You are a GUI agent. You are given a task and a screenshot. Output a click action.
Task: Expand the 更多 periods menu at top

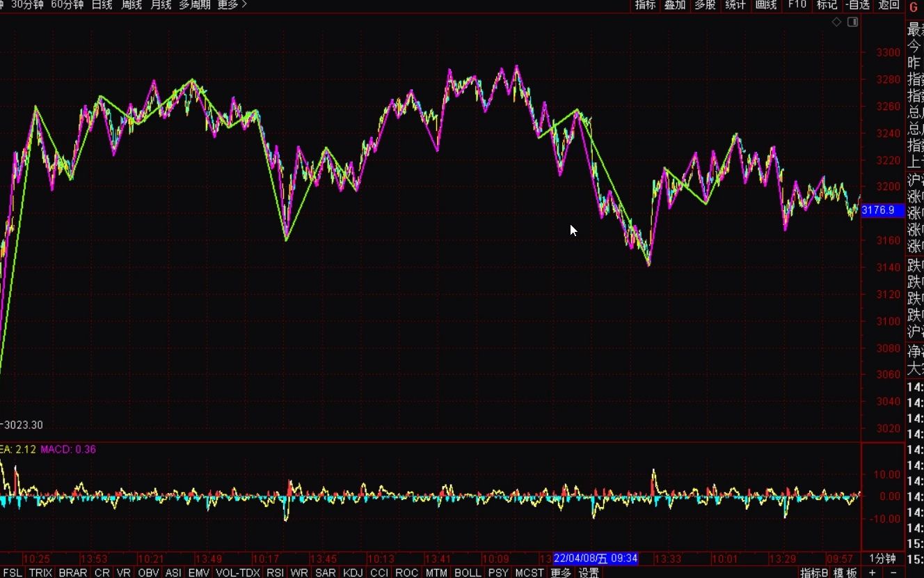[x=232, y=5]
